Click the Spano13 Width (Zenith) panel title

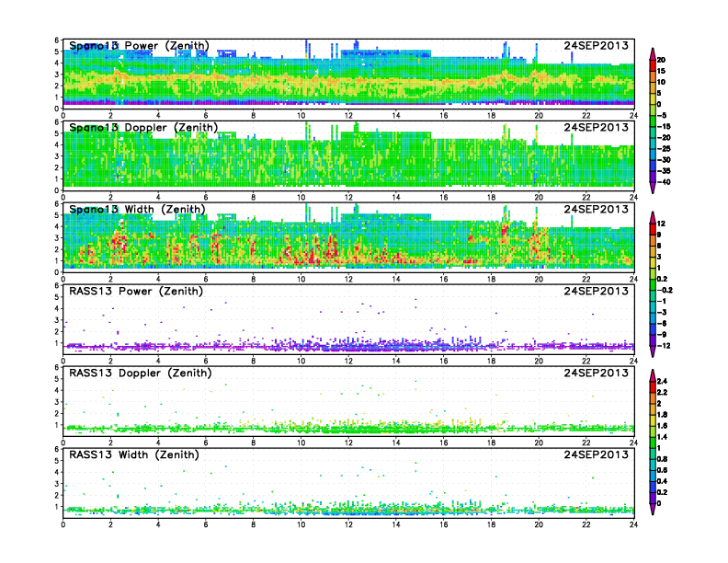coord(139,210)
